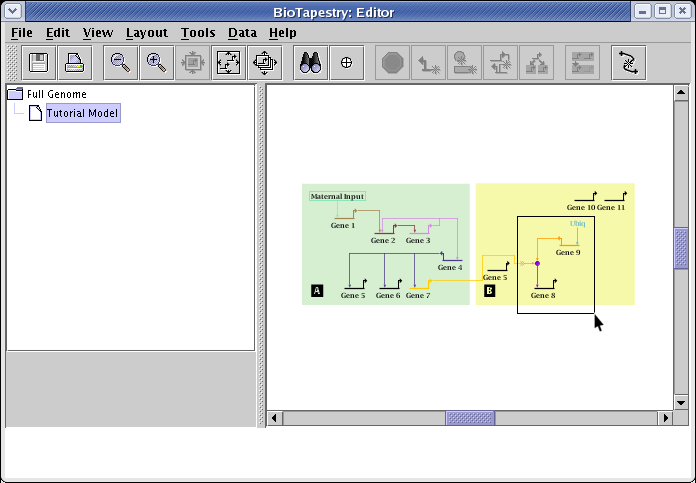Image resolution: width=696 pixels, height=483 pixels.
Task: Select the Full Genome tree node
Action: tap(56, 94)
